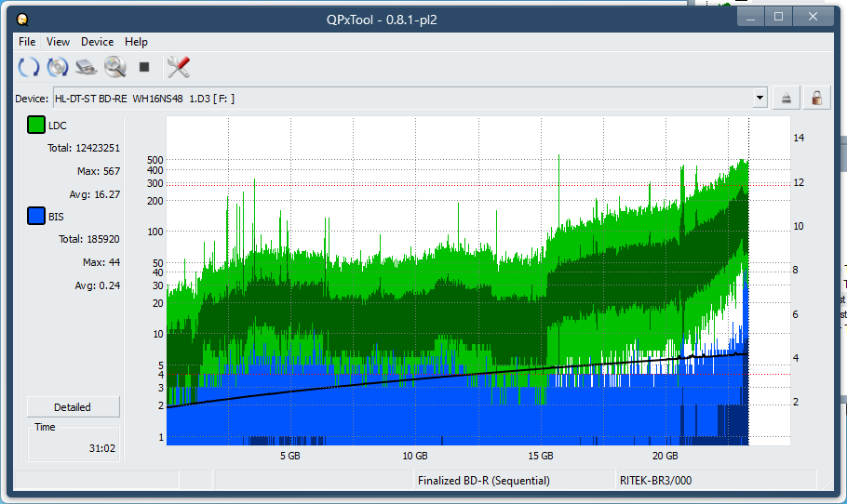Click the 10 GB axis label
The width and height of the screenshot is (847, 504).
(415, 456)
